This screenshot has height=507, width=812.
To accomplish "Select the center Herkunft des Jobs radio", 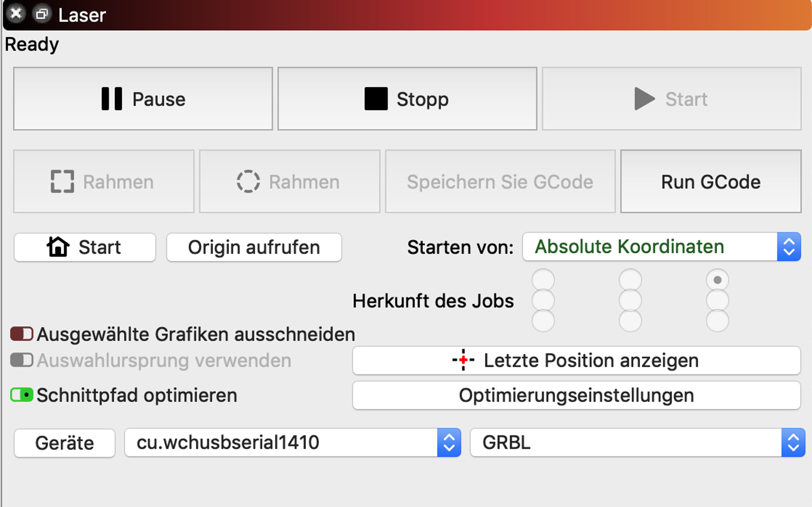I will point(630,300).
